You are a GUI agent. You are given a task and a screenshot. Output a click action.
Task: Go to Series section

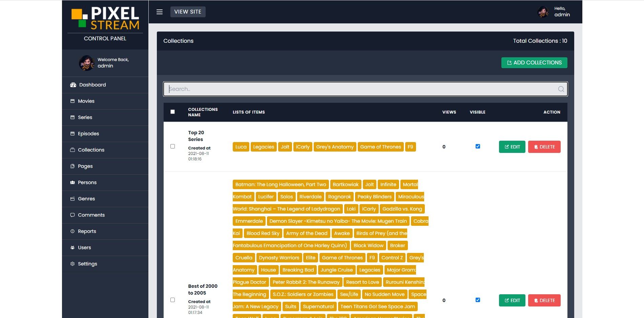105,117
